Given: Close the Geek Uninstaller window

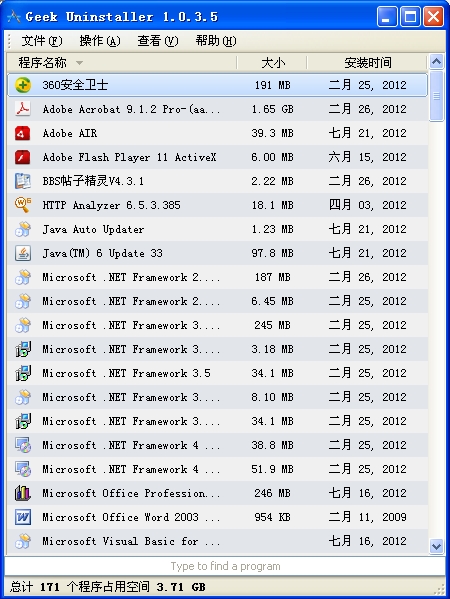Looking at the screenshot, I should click(434, 17).
